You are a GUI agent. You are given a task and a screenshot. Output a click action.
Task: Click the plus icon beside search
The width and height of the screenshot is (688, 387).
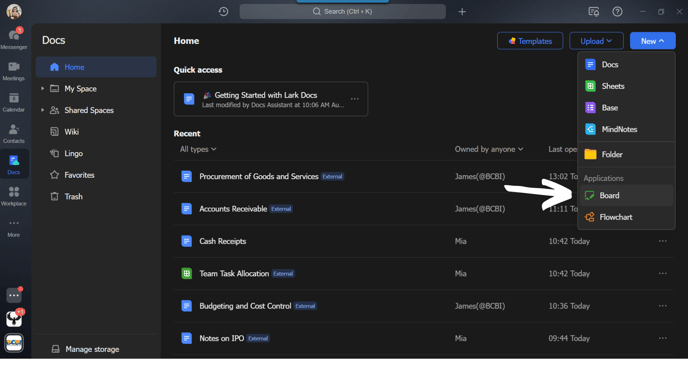[x=462, y=12]
